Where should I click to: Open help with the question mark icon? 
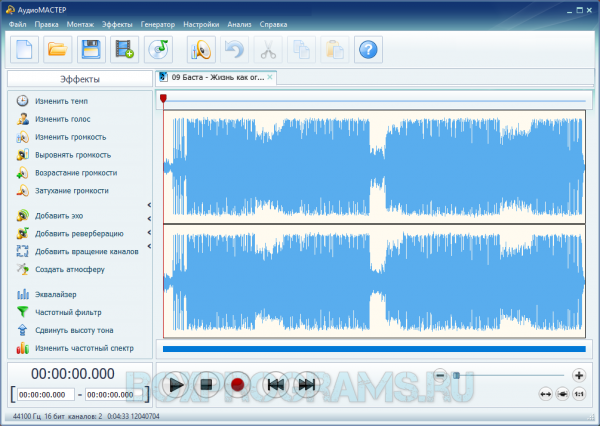coord(368,50)
